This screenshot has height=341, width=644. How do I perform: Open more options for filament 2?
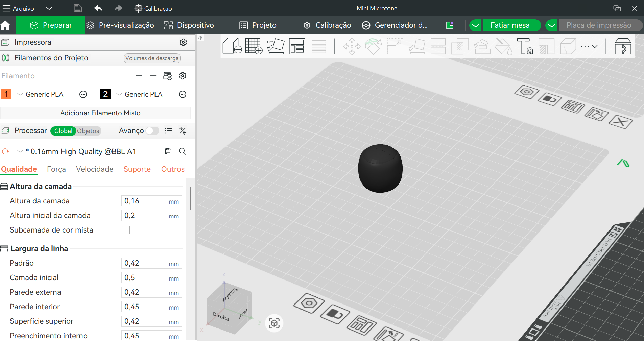(x=183, y=94)
